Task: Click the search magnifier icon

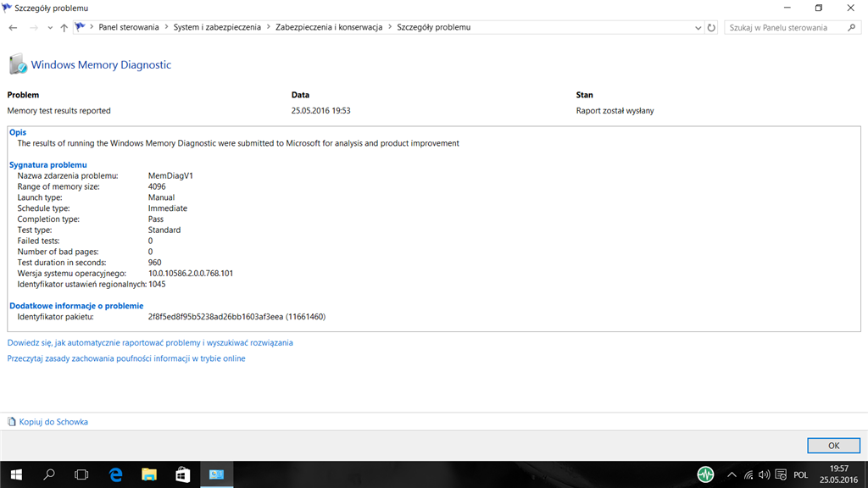Action: pyautogui.click(x=851, y=28)
